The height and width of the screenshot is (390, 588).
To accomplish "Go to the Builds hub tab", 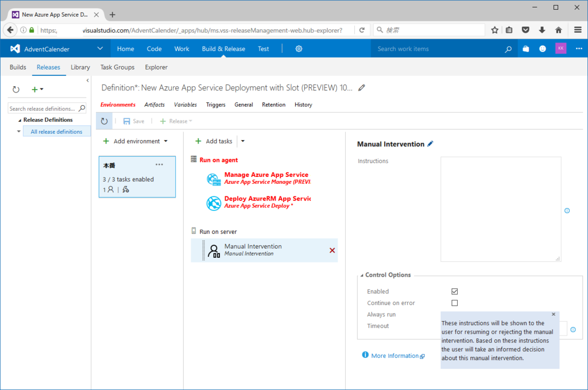I will tap(18, 67).
